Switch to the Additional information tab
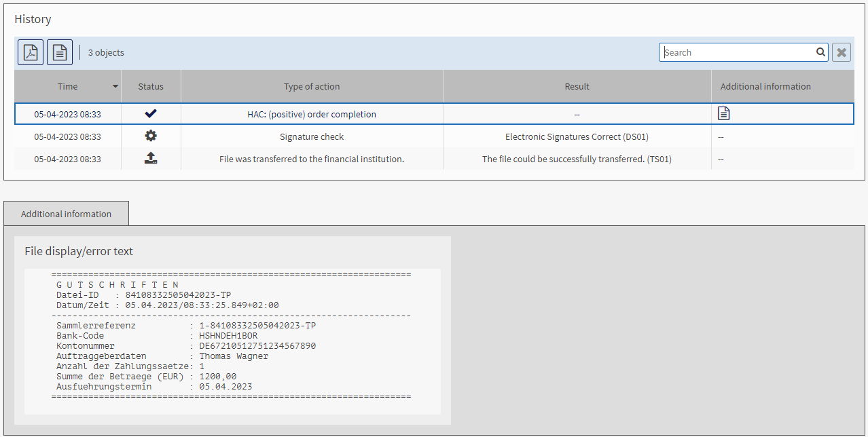 (x=66, y=214)
